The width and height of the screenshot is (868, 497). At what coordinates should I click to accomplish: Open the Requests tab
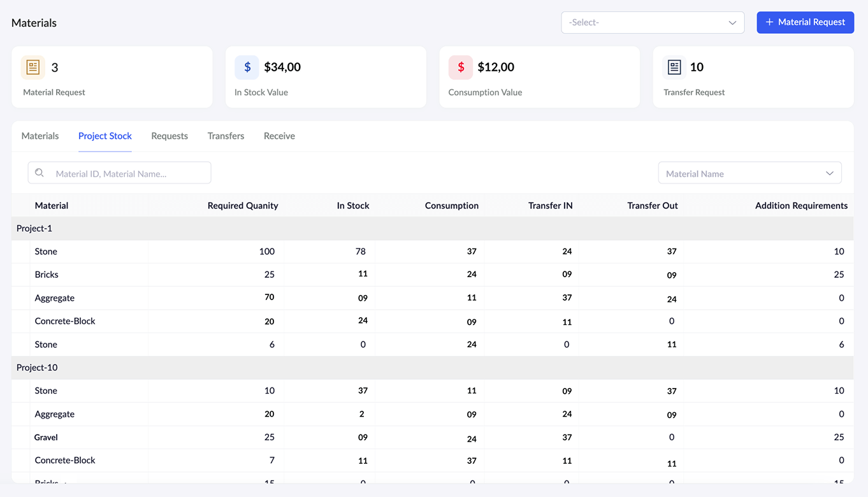pyautogui.click(x=170, y=136)
